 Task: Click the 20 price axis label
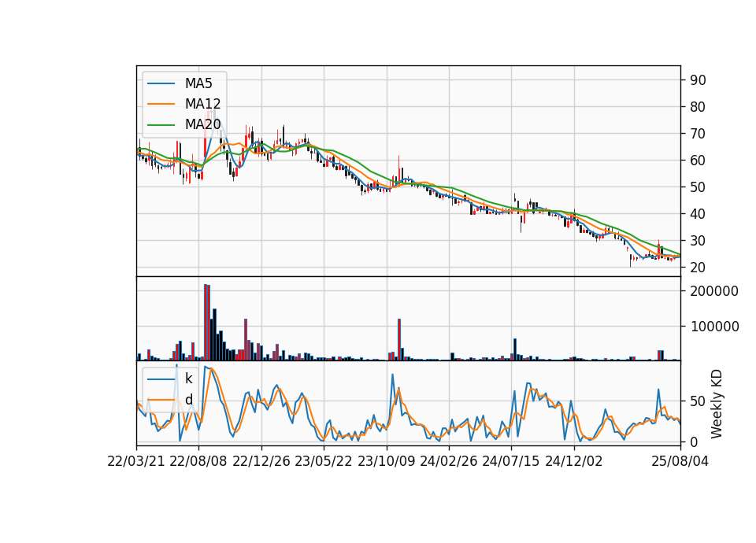tap(698, 268)
